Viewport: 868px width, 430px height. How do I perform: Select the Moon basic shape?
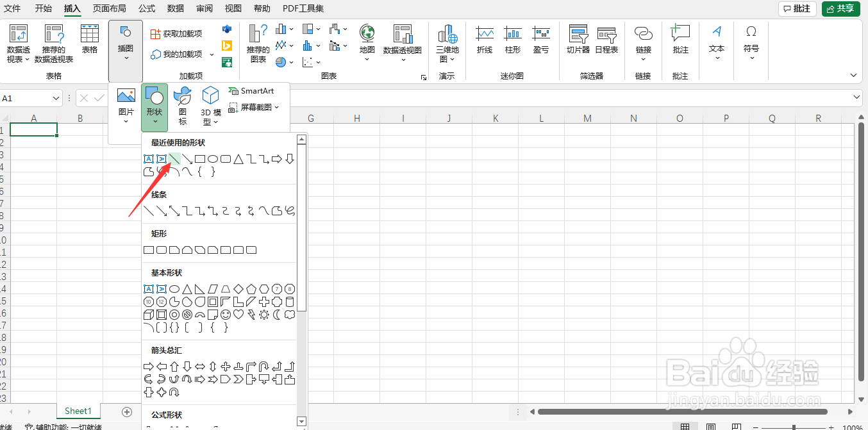276,315
